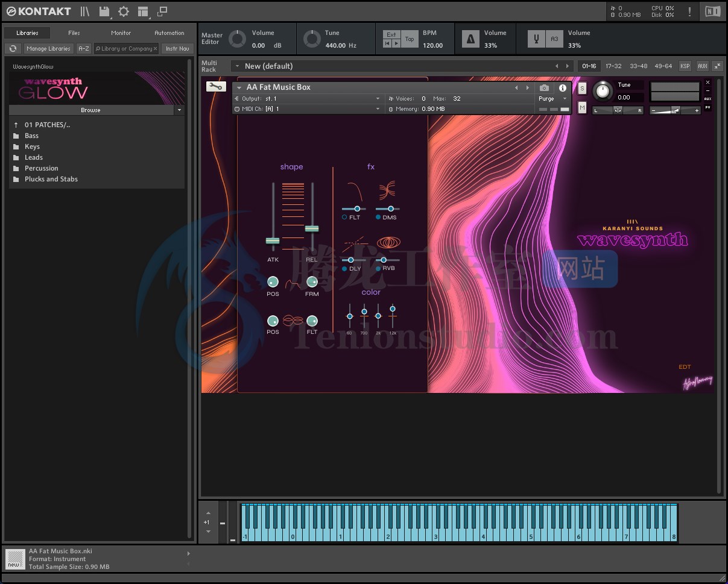Click the Tap tempo button
Viewport: 728px width, 584px height.
click(x=410, y=39)
